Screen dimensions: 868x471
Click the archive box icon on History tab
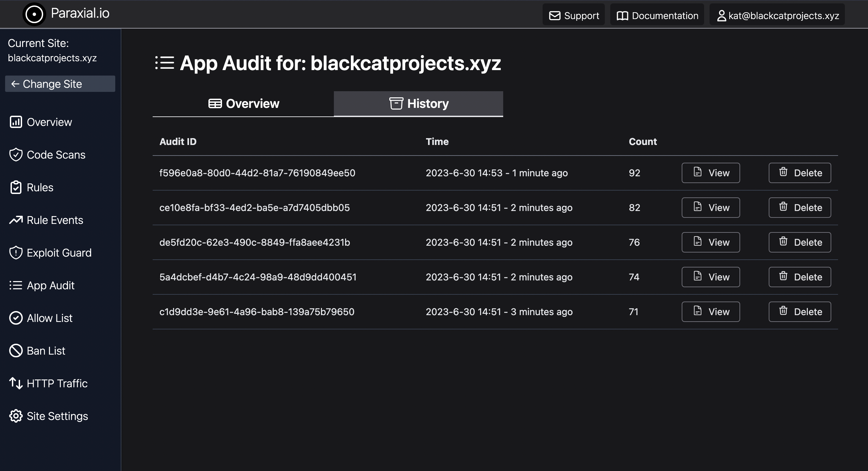pos(396,103)
